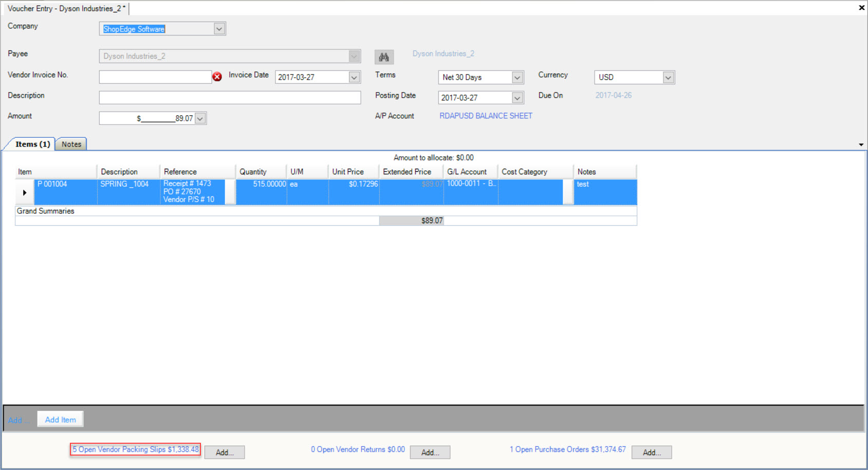Select the Voucher Entry - Dyson Industries_2 document tab

click(x=66, y=8)
